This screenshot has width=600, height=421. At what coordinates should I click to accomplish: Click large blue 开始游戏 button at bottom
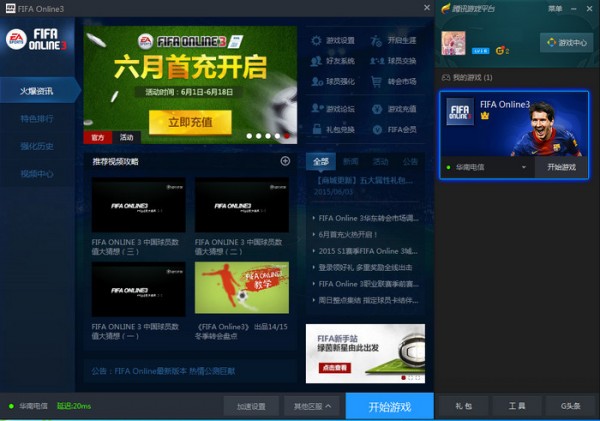[x=390, y=406]
